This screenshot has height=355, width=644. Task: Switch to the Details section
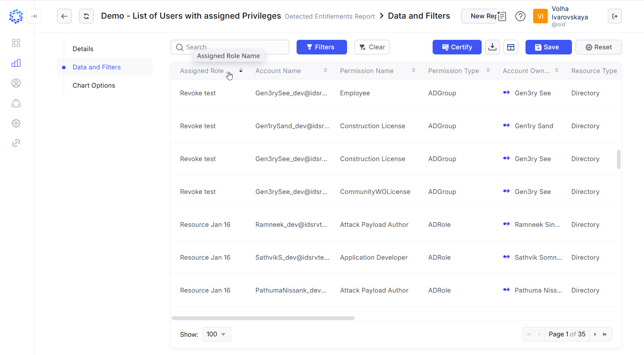[x=83, y=49]
